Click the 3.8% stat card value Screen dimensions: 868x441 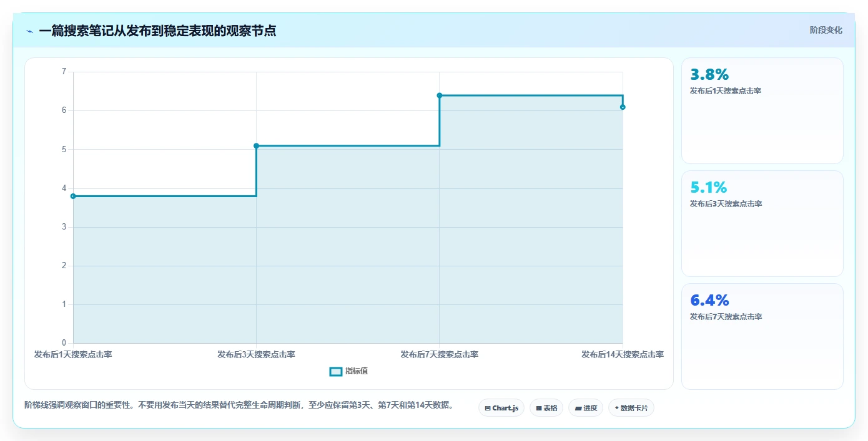pyautogui.click(x=709, y=75)
